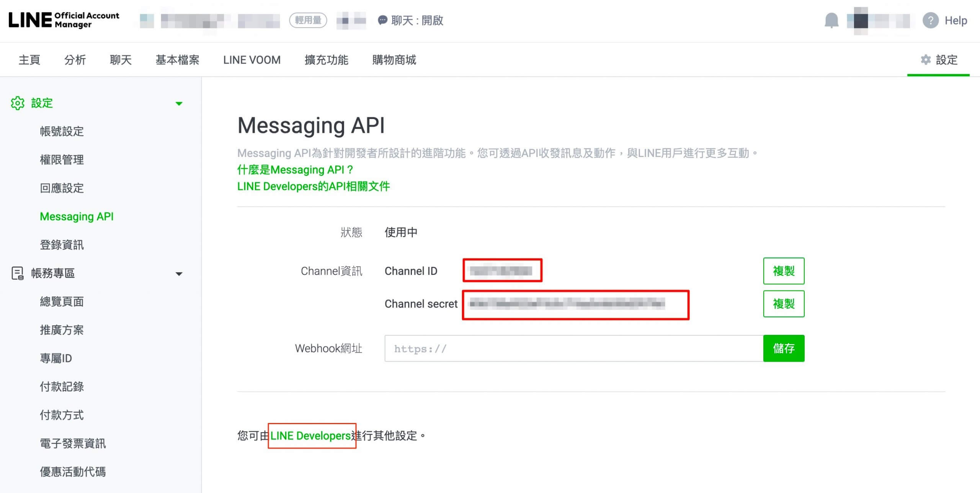Open 登錄資訊 in the sidebar
Image resolution: width=980 pixels, height=493 pixels.
(x=62, y=245)
